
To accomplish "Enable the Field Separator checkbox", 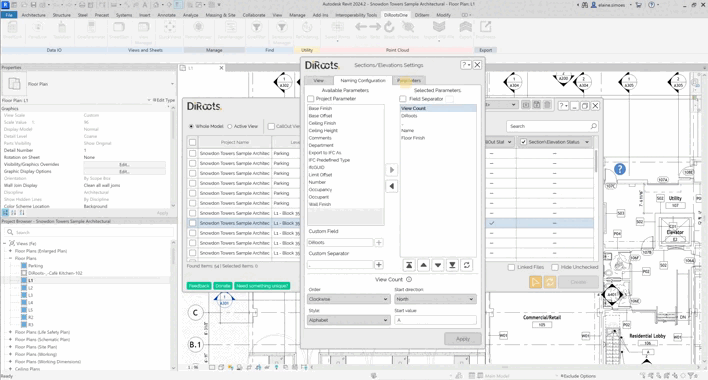I will [x=403, y=98].
